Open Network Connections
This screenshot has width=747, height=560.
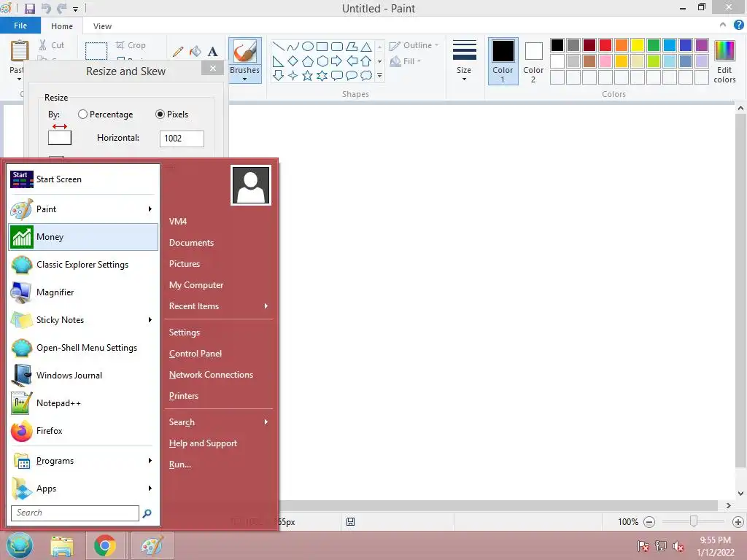pyautogui.click(x=211, y=375)
